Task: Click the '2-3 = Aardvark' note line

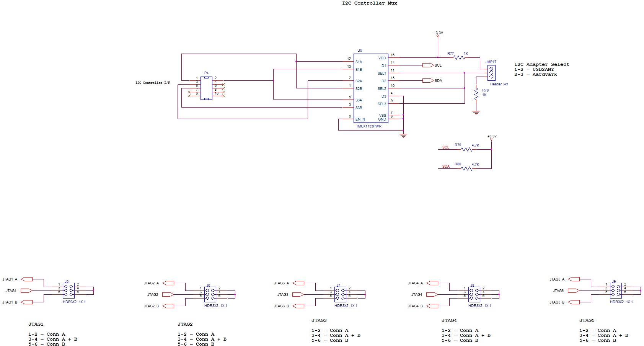Action: [536, 74]
